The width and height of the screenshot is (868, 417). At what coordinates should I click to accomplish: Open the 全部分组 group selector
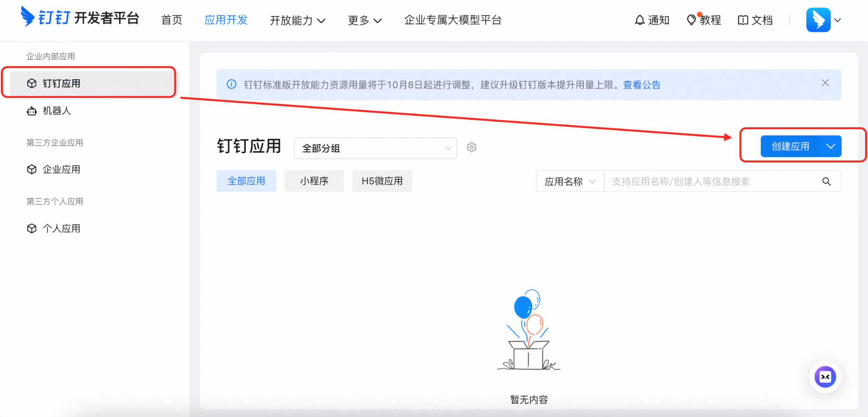click(376, 148)
